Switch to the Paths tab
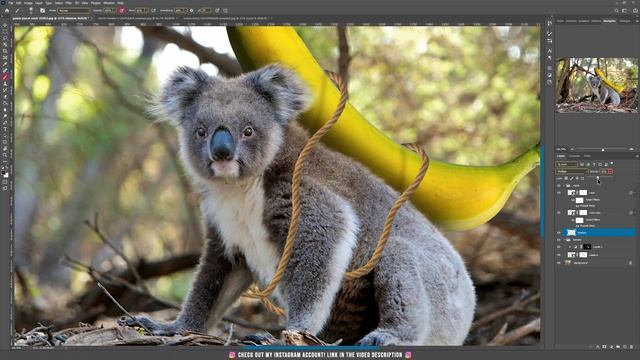The width and height of the screenshot is (640, 360). click(x=587, y=156)
